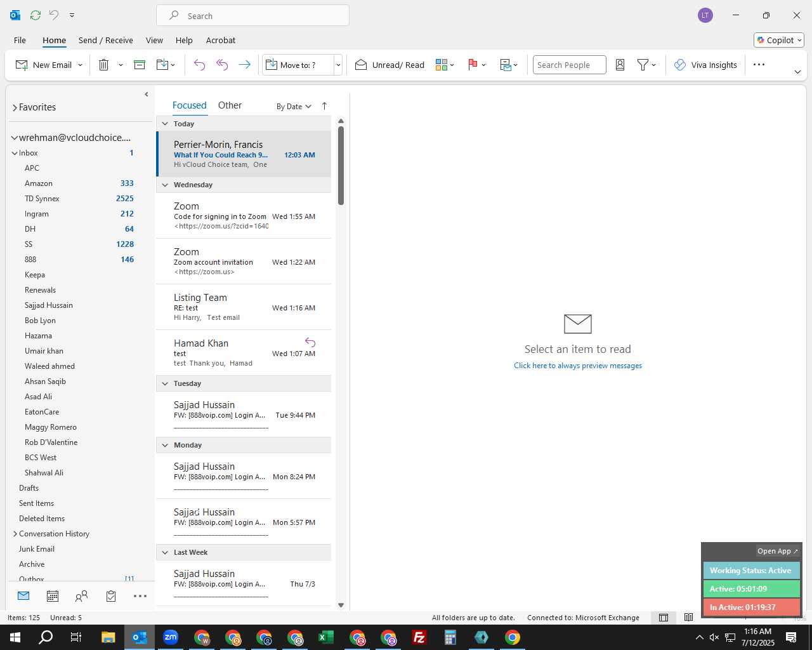Toggle sort order arrow in message list
812x650 pixels.
[324, 106]
